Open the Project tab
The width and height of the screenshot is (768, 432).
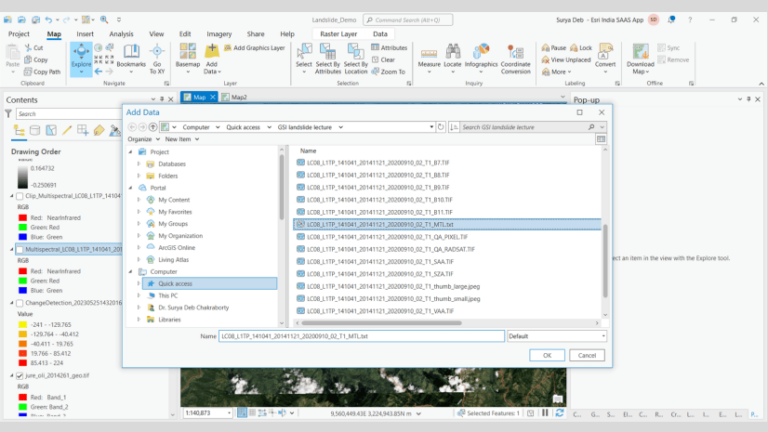[x=19, y=34]
